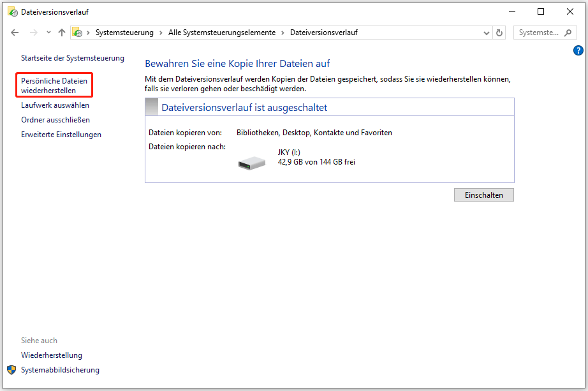Click the JKY (I:) drive icon
Image resolution: width=588 pixels, height=391 pixels.
[x=252, y=163]
